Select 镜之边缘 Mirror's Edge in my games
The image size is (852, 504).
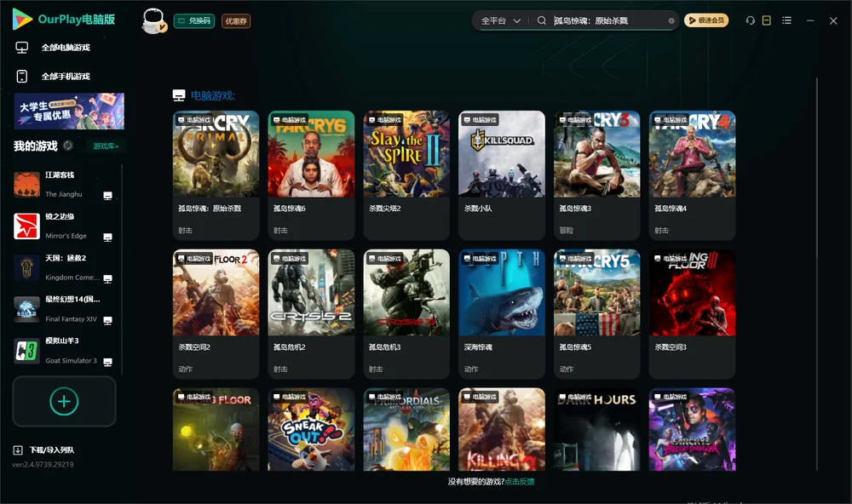[x=64, y=226]
